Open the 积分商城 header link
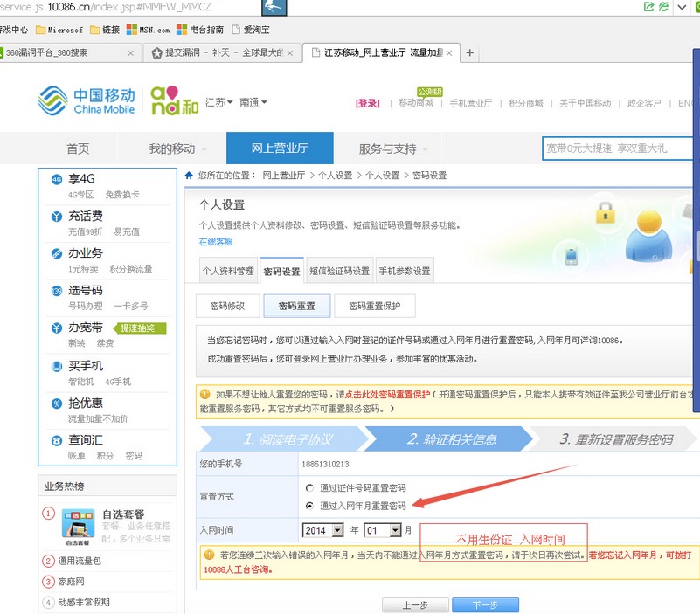Viewport: 700px width, 614px height. pyautogui.click(x=526, y=104)
